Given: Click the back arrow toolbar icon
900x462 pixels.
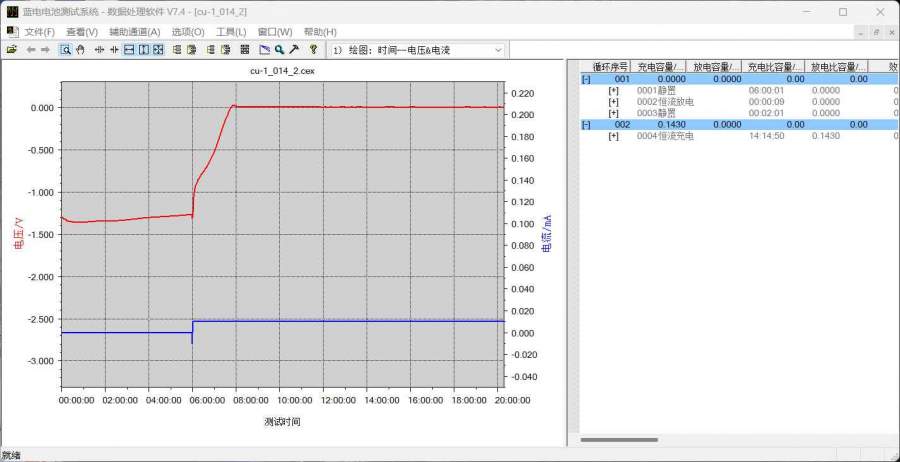Looking at the screenshot, I should pyautogui.click(x=30, y=49).
